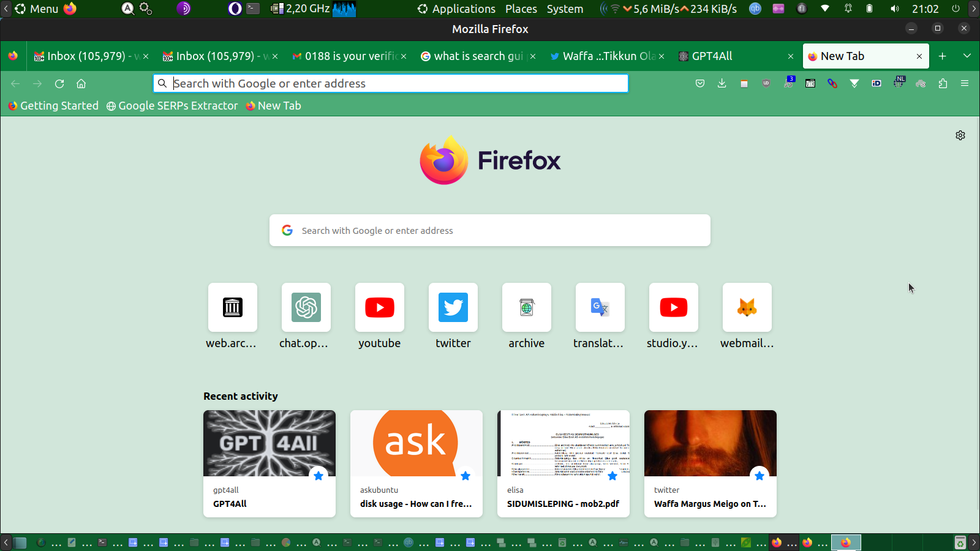Click the Tor onion icon in top panel

tap(184, 9)
